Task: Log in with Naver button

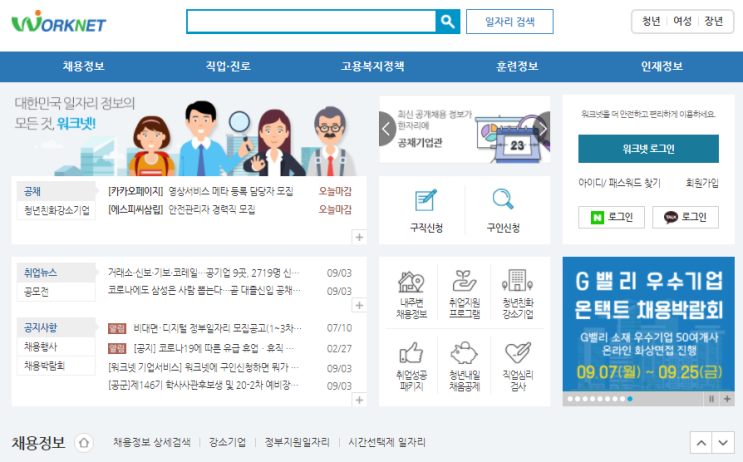Action: [x=611, y=217]
